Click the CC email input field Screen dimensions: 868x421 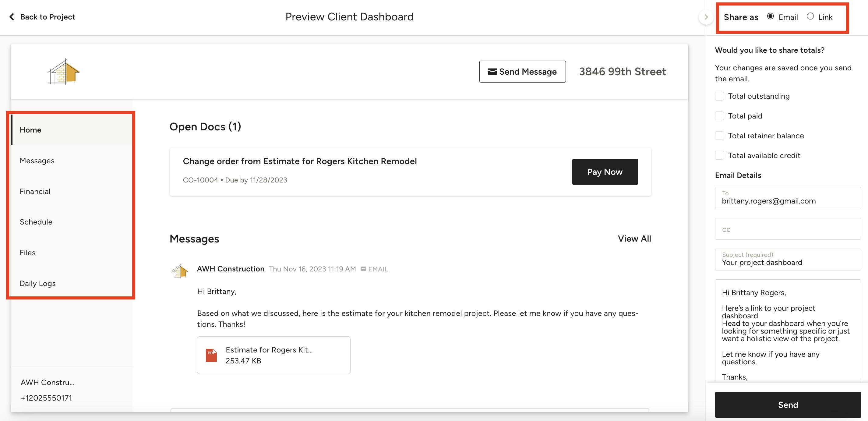(x=788, y=229)
